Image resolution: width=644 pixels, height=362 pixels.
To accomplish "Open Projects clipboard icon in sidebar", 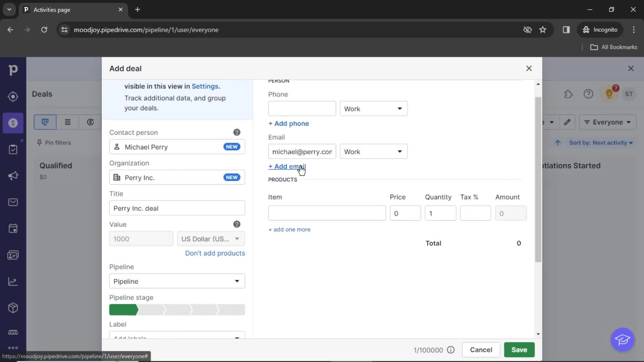I will click(13, 149).
